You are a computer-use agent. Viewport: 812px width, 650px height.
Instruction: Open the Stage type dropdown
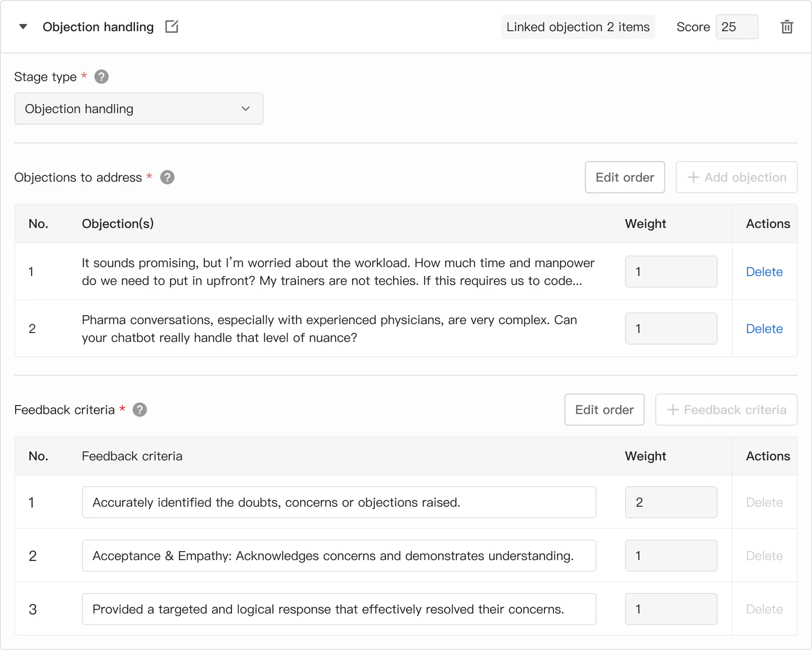[139, 109]
